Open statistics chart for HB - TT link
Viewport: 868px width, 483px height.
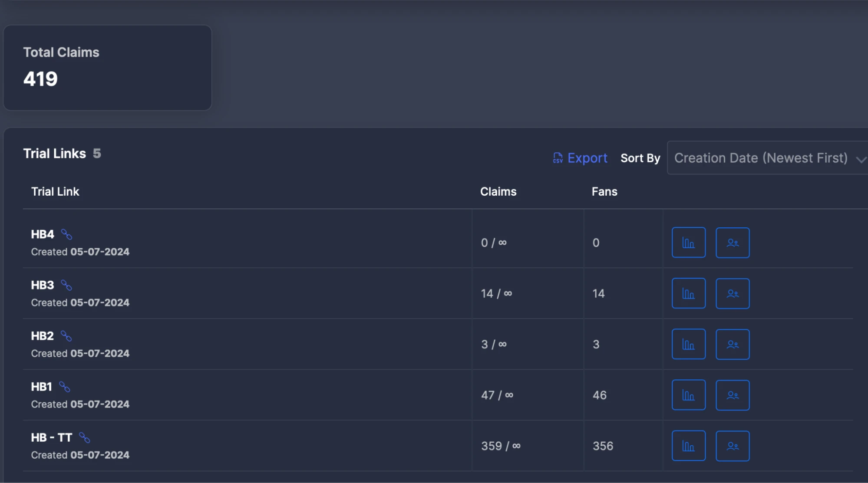click(x=688, y=446)
